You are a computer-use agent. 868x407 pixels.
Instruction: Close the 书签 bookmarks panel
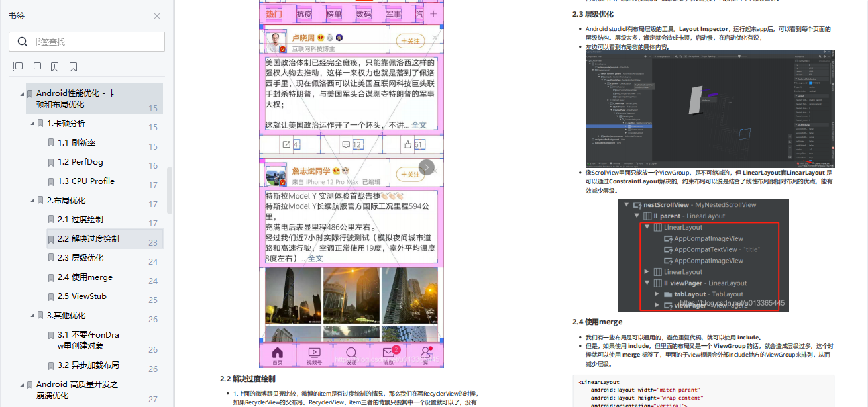157,16
